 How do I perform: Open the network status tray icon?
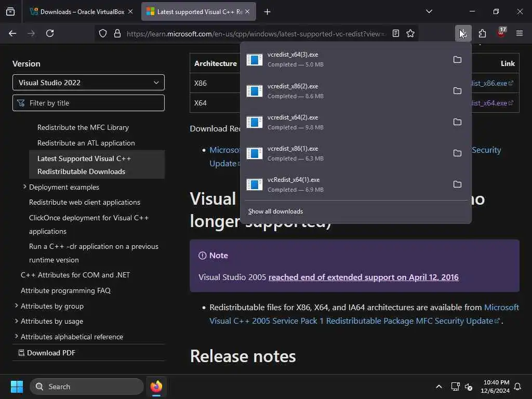click(455, 387)
